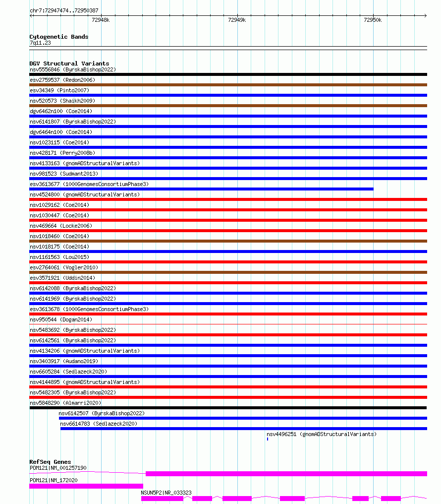The width and height of the screenshot is (441, 504).
Task: Select the nsv520573 (Shaikh2009) variant label
Action: pos(62,101)
